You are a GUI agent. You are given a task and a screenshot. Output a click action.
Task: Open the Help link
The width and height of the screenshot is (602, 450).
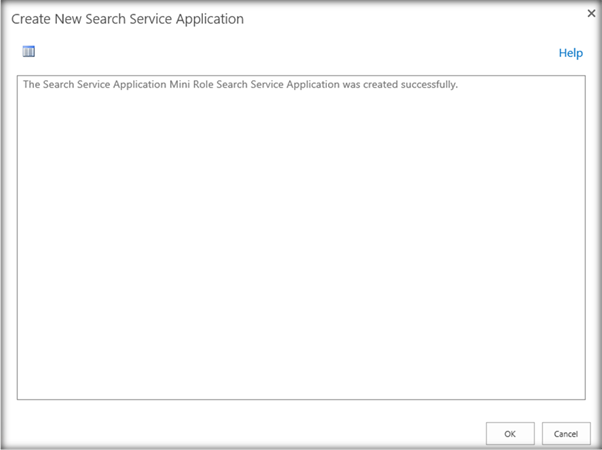[570, 53]
